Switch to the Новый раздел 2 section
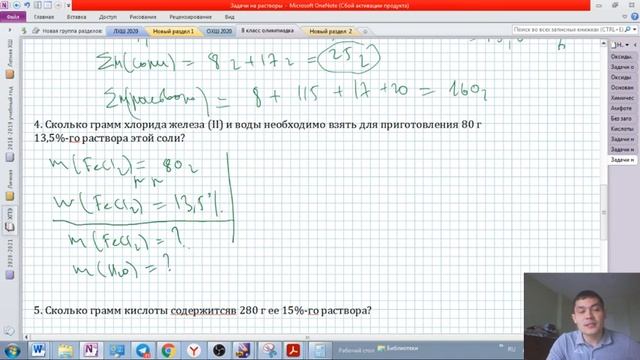640x360 pixels. tap(331, 31)
